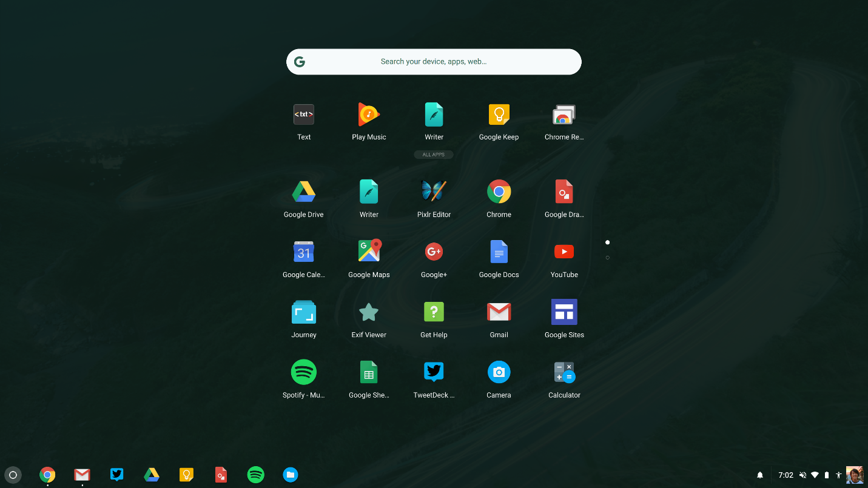Open the Files app from the shelf
The image size is (868, 488).
click(291, 475)
